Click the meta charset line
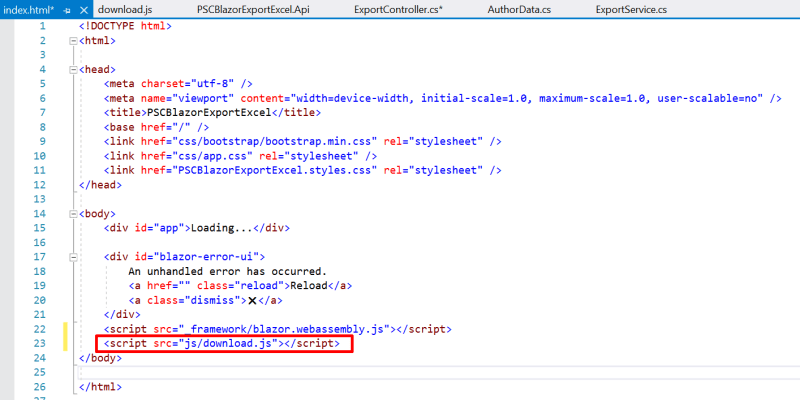 point(178,84)
